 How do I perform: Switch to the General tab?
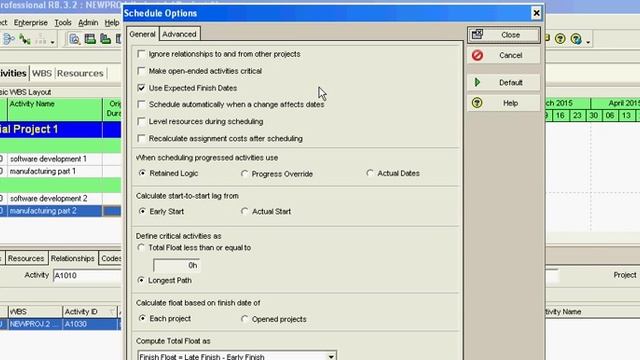tap(142, 34)
